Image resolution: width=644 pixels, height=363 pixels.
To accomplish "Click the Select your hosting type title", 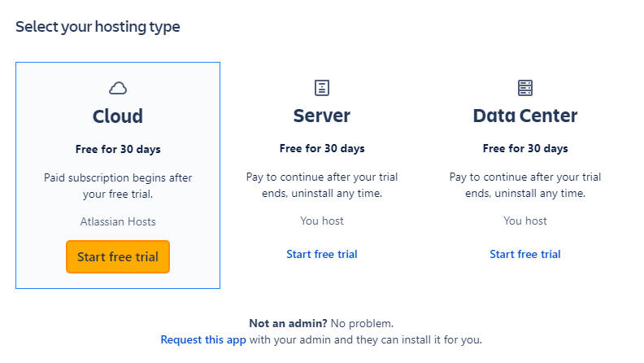I will [98, 27].
